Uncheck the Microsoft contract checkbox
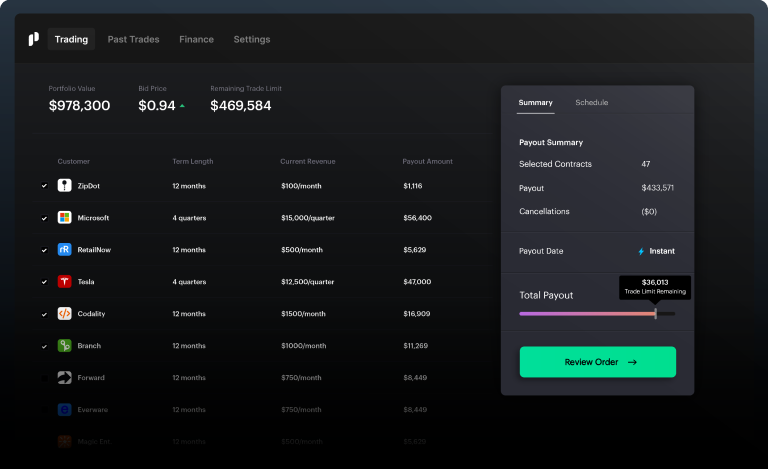The height and width of the screenshot is (469, 768). (44, 218)
